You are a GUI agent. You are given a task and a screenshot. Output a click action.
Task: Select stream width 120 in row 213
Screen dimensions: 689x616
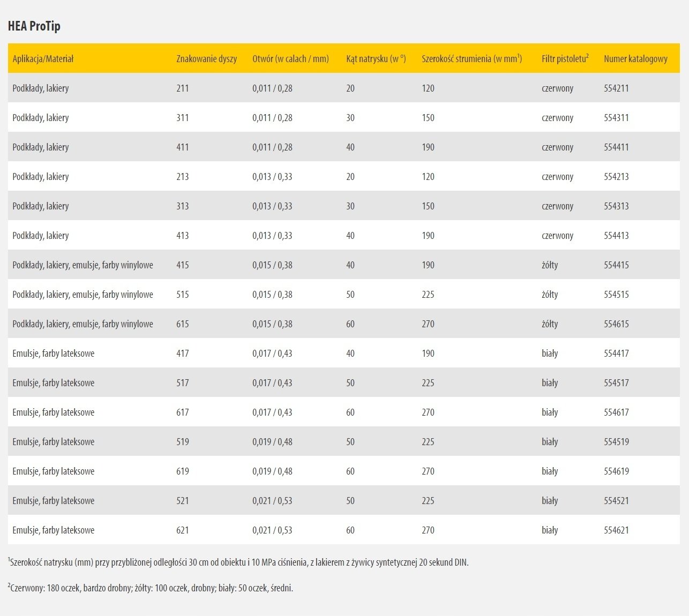pyautogui.click(x=428, y=177)
